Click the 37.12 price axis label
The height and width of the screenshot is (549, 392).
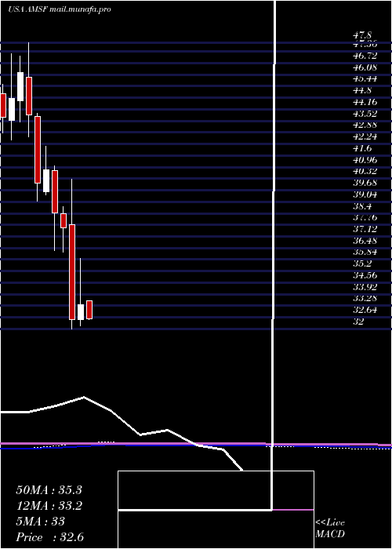(x=365, y=229)
